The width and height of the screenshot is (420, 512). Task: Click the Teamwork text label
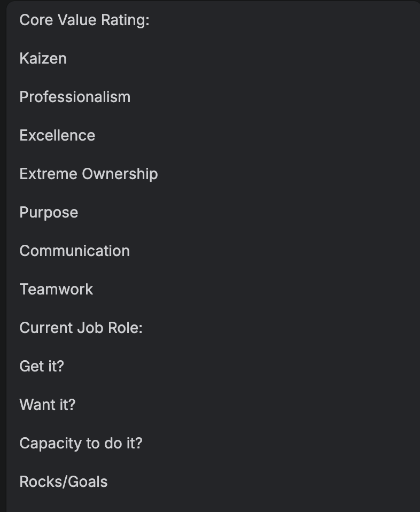pos(57,289)
